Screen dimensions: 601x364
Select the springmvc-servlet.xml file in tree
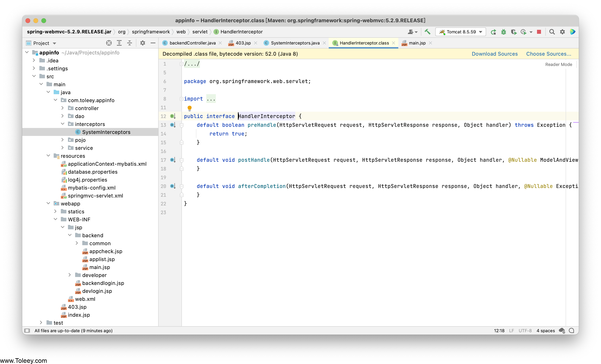[x=95, y=196]
